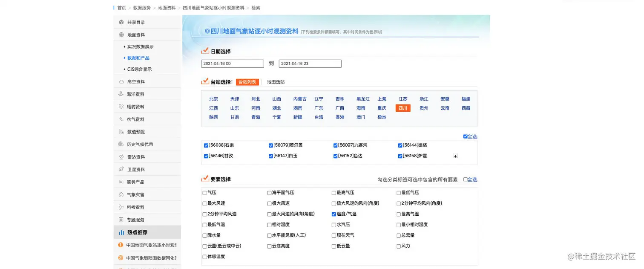Click end date field 2021-04-16 23
Viewport: 644px width, 269px height.
coord(310,64)
